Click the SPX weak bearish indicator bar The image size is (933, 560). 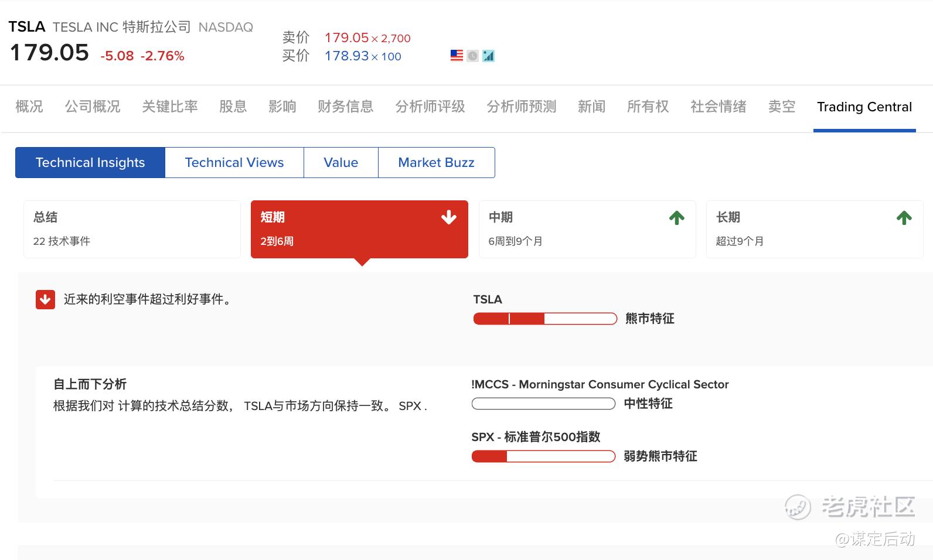pyautogui.click(x=543, y=456)
